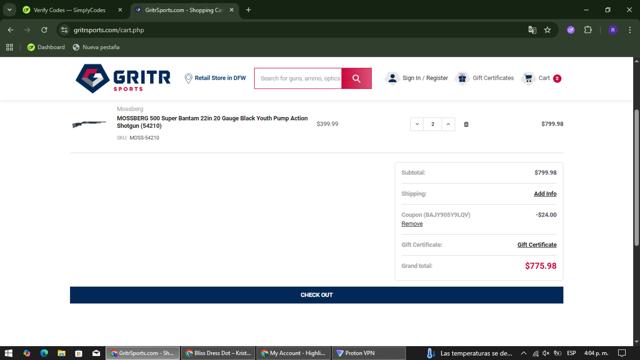Open the shopping cart icon
The height and width of the screenshot is (360, 640).
(x=528, y=78)
